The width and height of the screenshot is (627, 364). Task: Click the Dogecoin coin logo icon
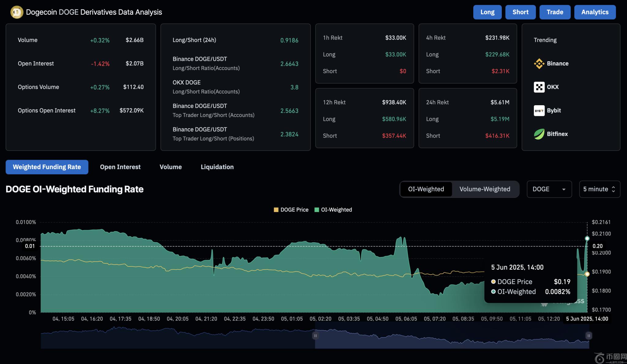[x=17, y=12]
